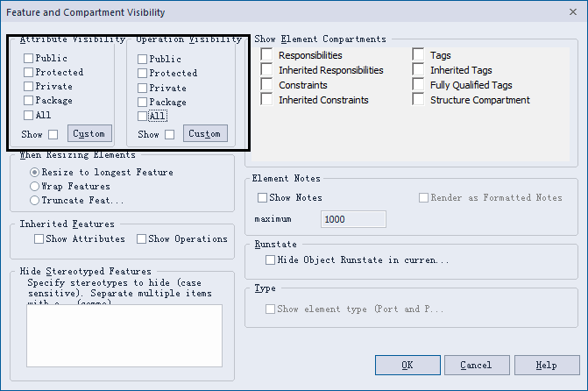The height and width of the screenshot is (391, 588).
Task: Tick Show Operations under Inherited Features
Action: (141, 239)
